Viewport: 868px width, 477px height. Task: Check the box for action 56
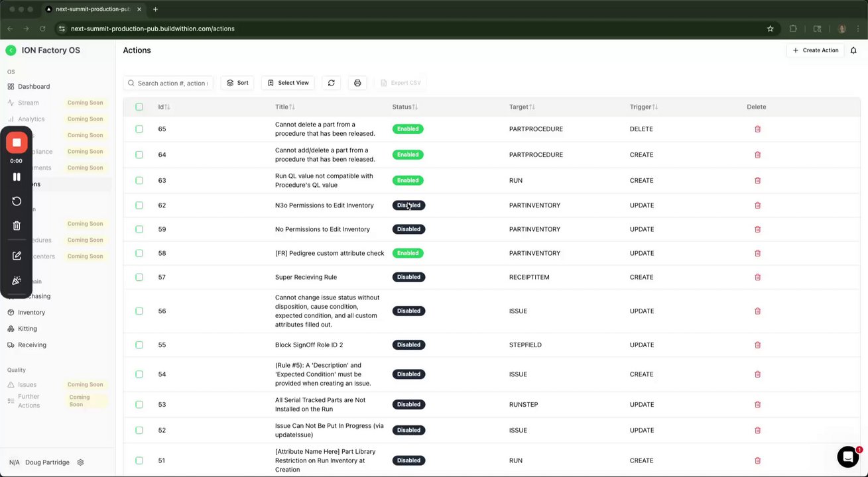pos(139,311)
